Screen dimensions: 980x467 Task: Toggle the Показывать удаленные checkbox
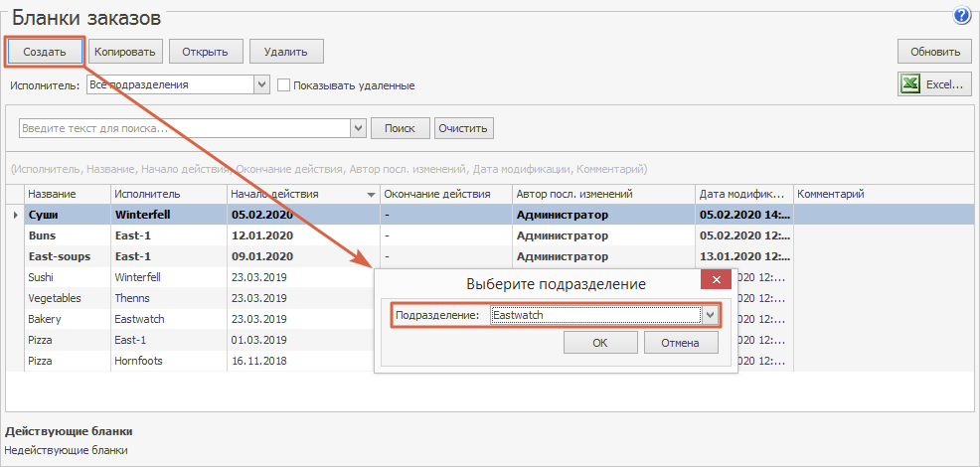coord(283,85)
